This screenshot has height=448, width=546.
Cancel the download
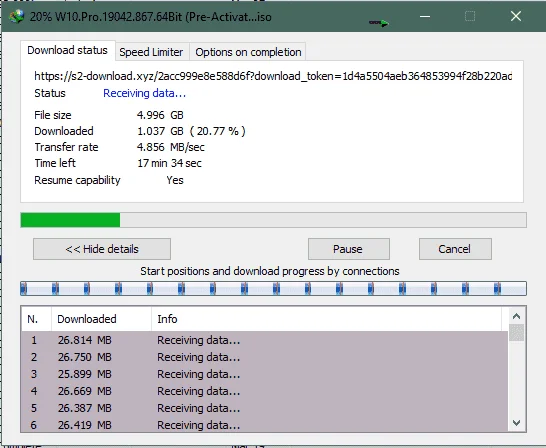coord(455,249)
